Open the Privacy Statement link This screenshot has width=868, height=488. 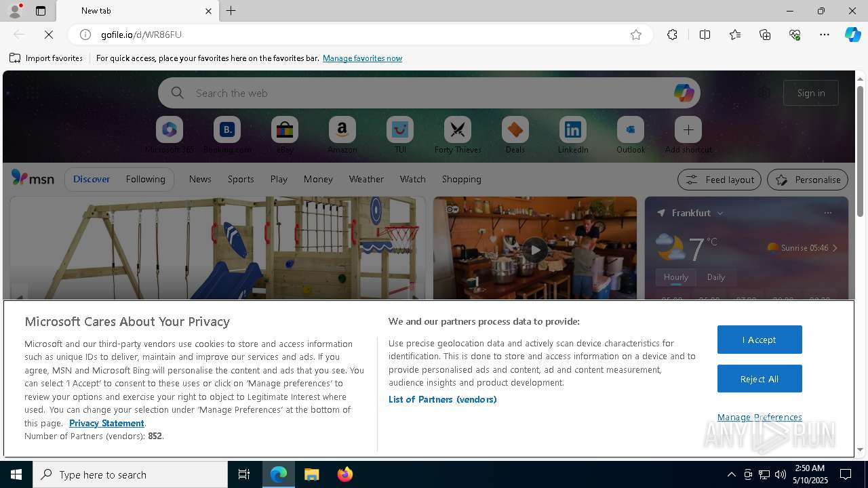106,423
